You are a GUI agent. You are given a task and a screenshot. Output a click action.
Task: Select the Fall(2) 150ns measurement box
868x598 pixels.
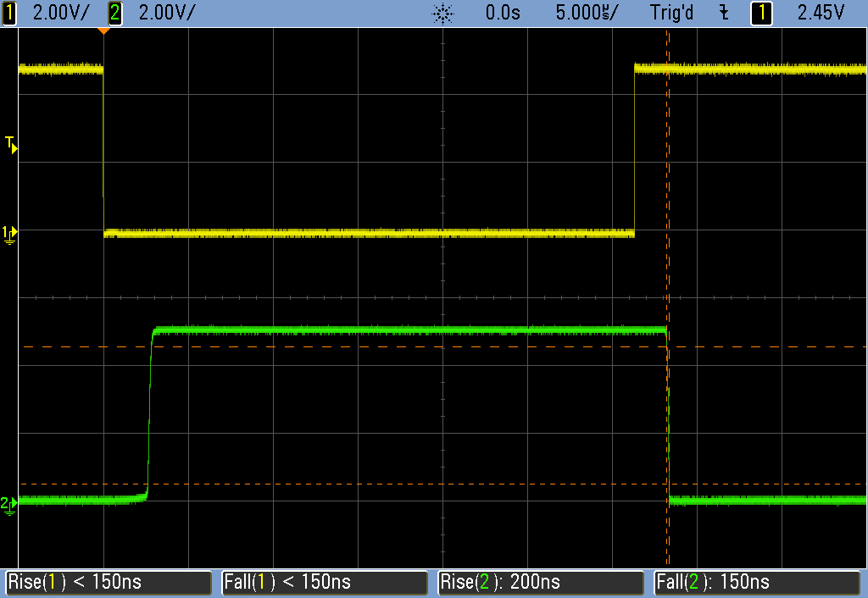pos(758,582)
